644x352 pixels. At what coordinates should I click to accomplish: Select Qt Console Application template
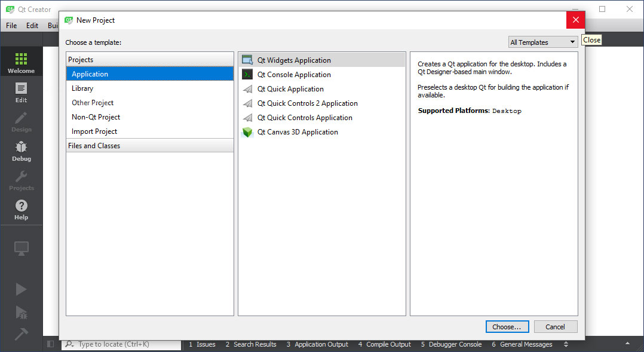point(294,75)
